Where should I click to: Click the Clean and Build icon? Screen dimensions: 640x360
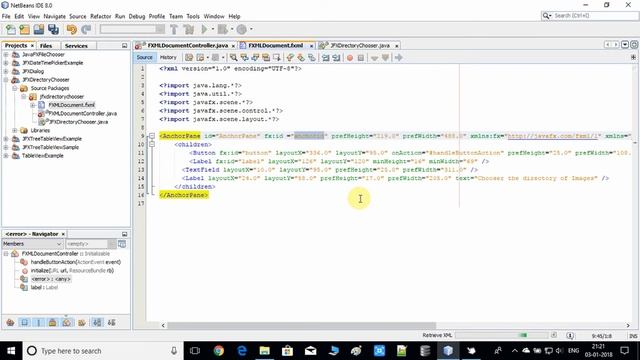pos(189,29)
